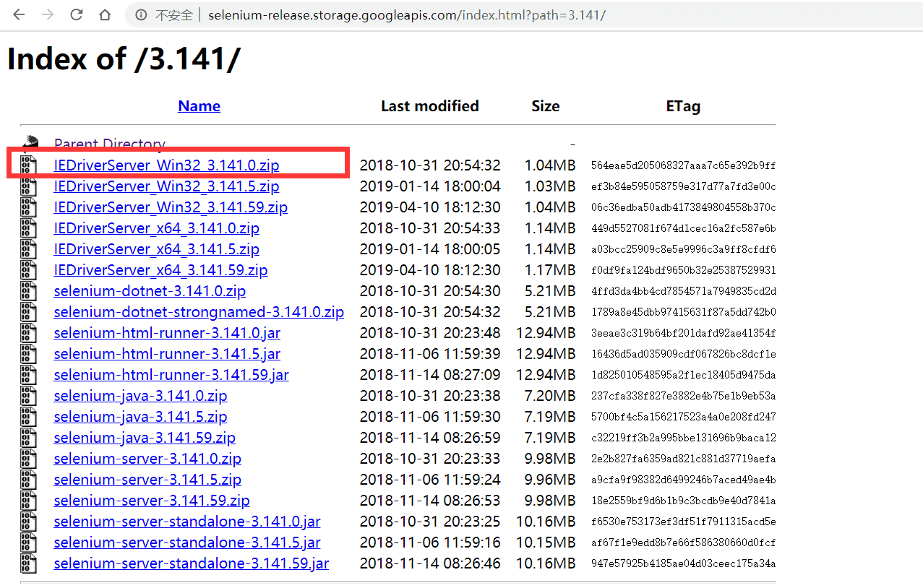Download IEDriverServer_Win32_3.141.59.zip

171,207
